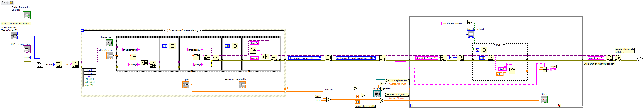Screen dimensions: 644x109
Task: Select VISA Read node after 5000 constant
Action: point(491,58)
